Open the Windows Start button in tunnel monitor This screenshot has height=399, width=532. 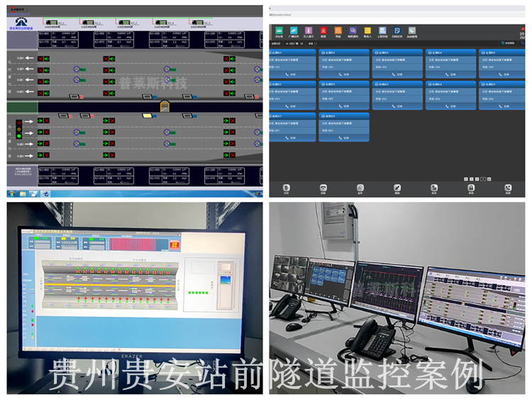click(x=11, y=194)
